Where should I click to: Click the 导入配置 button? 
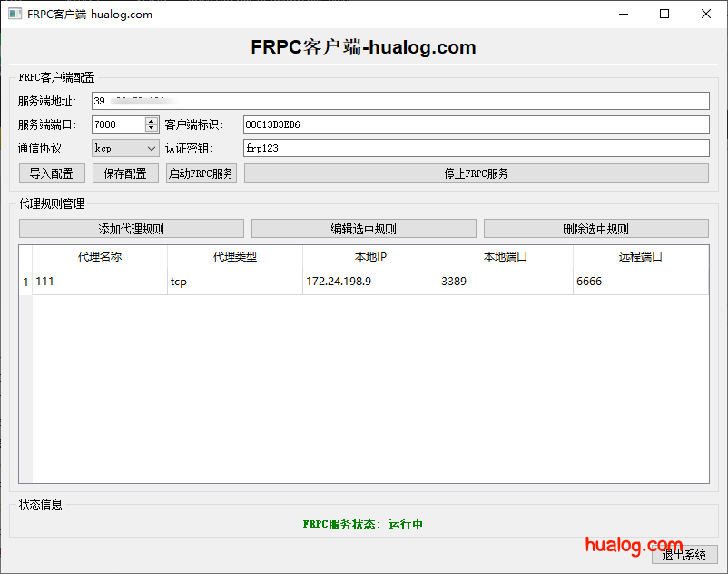click(52, 173)
